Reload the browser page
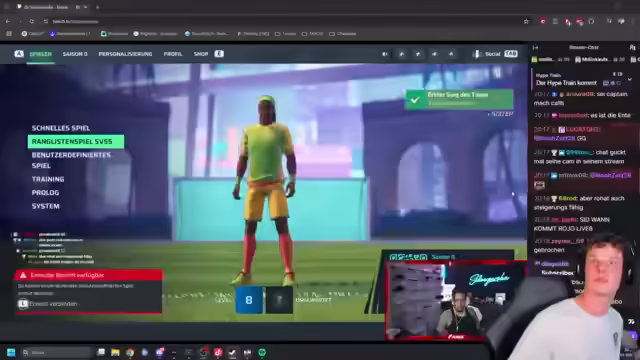 pyautogui.click(x=32, y=21)
